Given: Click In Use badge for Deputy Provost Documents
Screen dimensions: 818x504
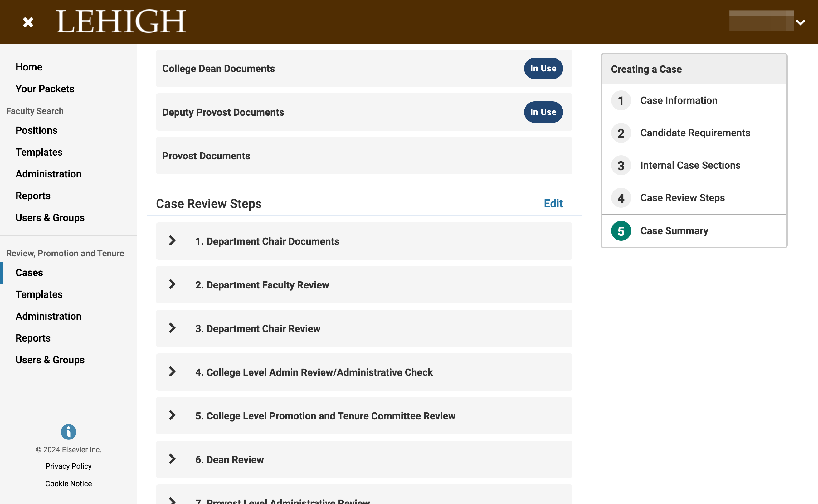Looking at the screenshot, I should [543, 112].
